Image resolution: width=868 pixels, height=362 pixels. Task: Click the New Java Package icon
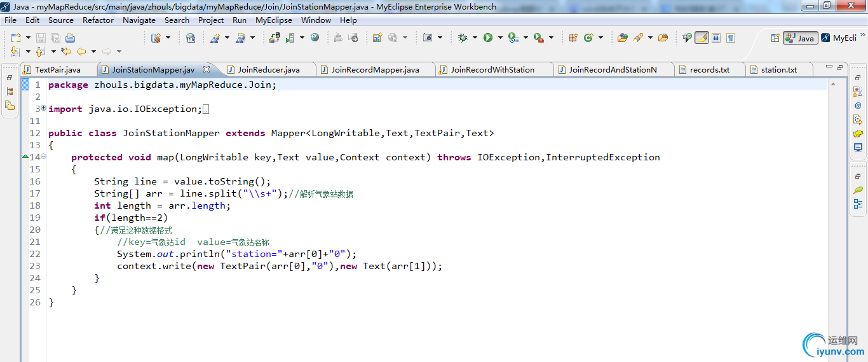(x=573, y=38)
